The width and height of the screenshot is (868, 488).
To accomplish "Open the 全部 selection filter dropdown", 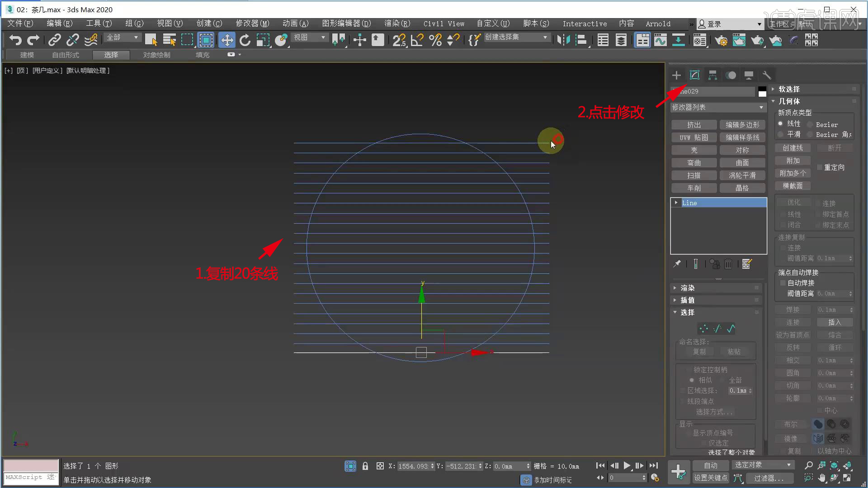I will [122, 38].
